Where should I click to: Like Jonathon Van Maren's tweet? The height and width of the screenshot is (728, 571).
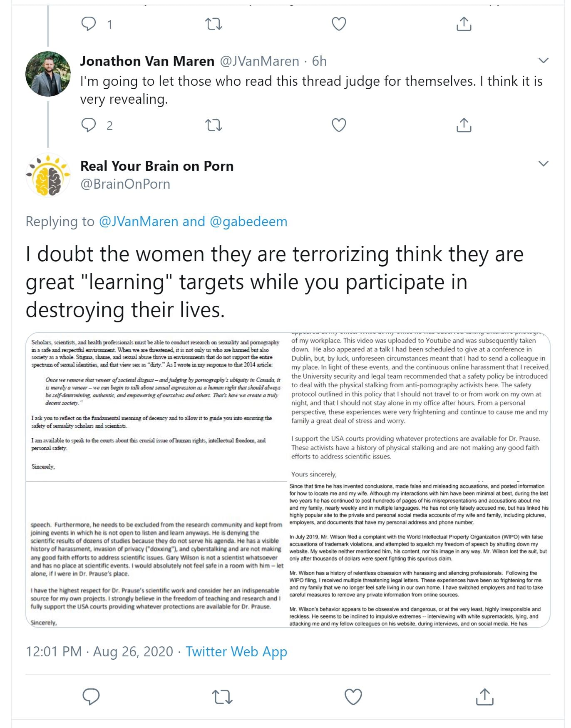point(339,125)
